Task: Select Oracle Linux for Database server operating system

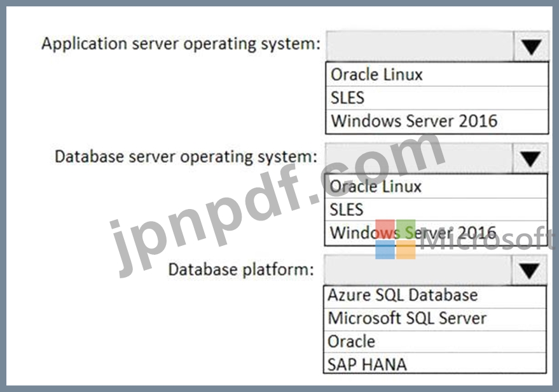Action: [436, 187]
